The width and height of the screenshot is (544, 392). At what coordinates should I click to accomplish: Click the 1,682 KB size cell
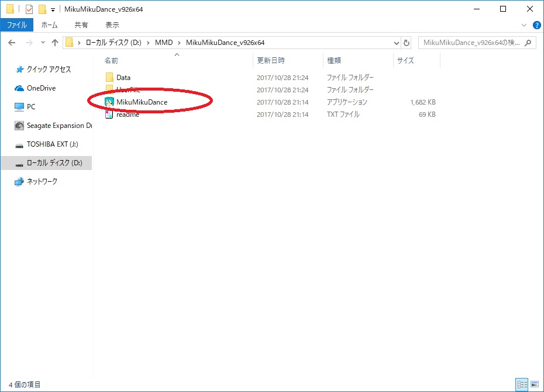point(422,102)
